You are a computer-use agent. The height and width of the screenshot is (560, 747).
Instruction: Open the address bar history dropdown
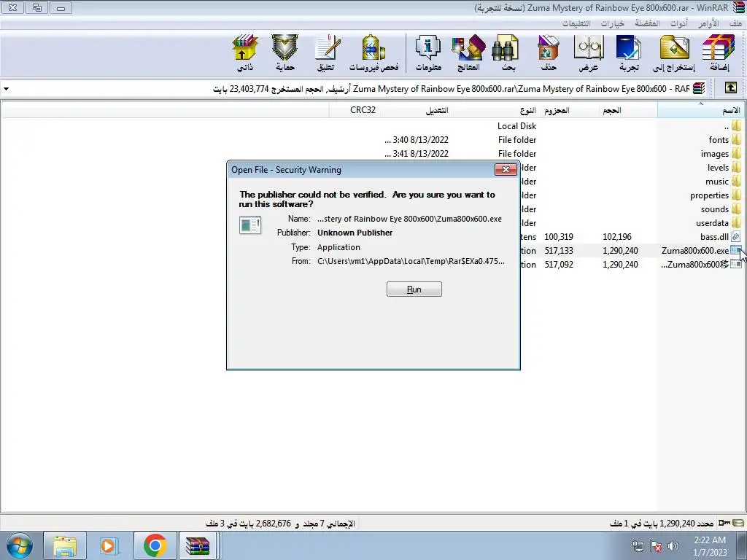[6, 88]
